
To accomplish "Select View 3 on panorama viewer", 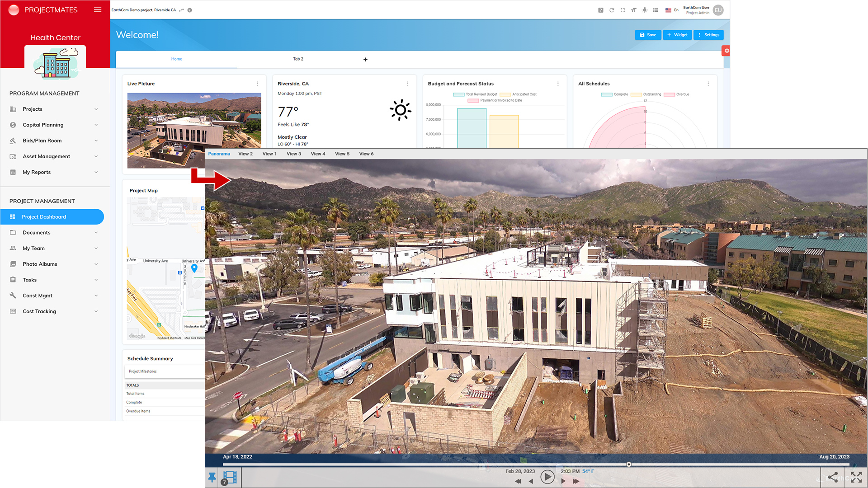I will tap(293, 154).
